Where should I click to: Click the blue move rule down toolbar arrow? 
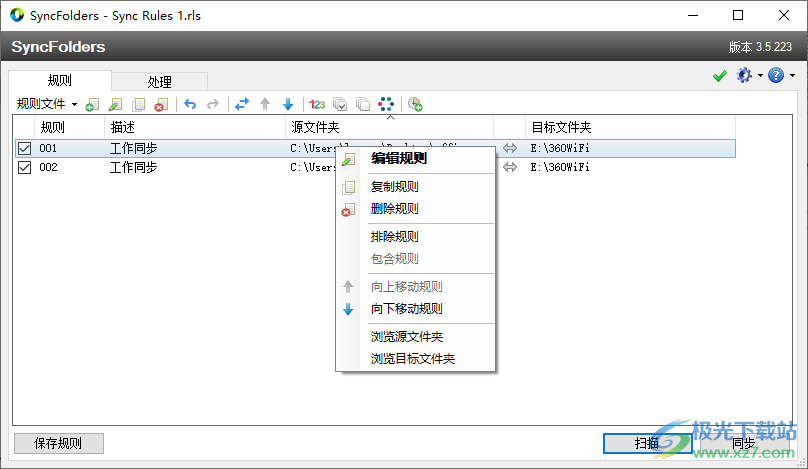[x=288, y=104]
